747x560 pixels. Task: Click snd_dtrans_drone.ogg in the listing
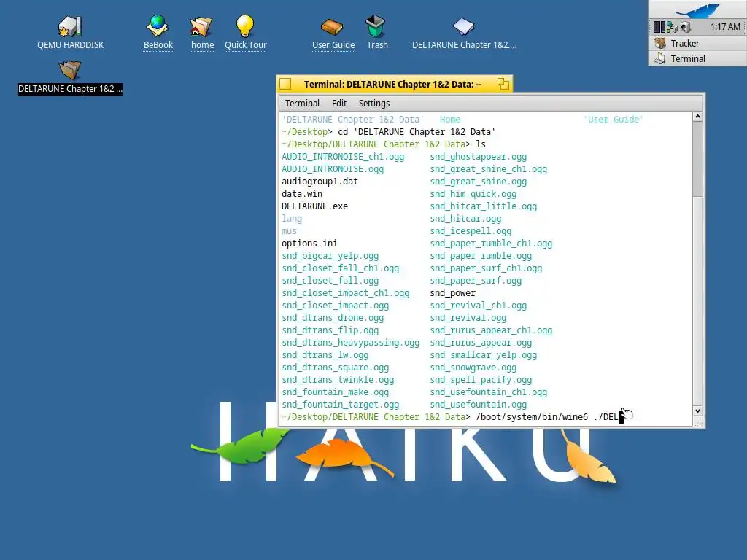point(333,318)
